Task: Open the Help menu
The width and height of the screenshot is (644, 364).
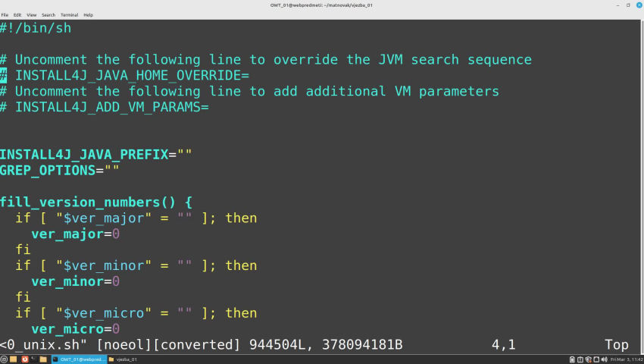Action: pos(88,14)
